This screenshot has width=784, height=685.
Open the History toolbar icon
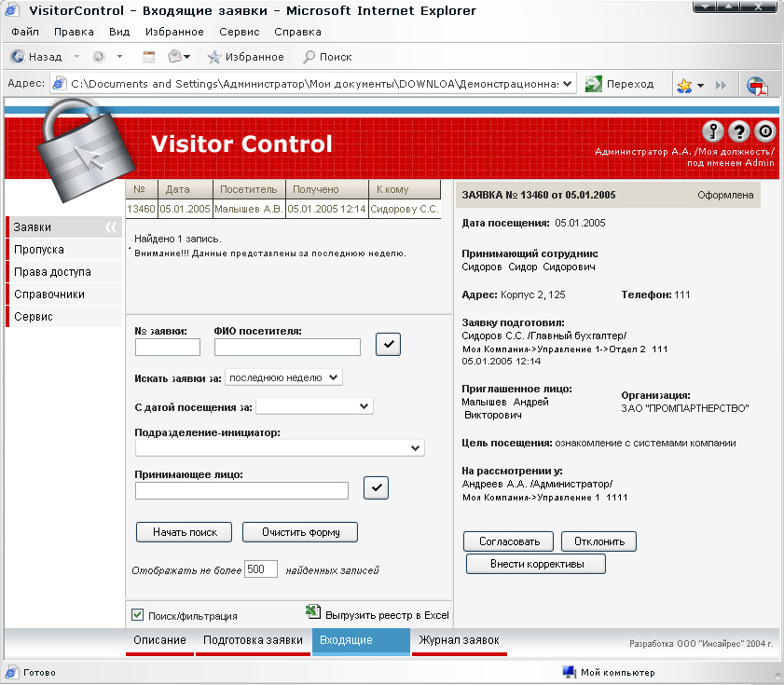click(x=149, y=57)
